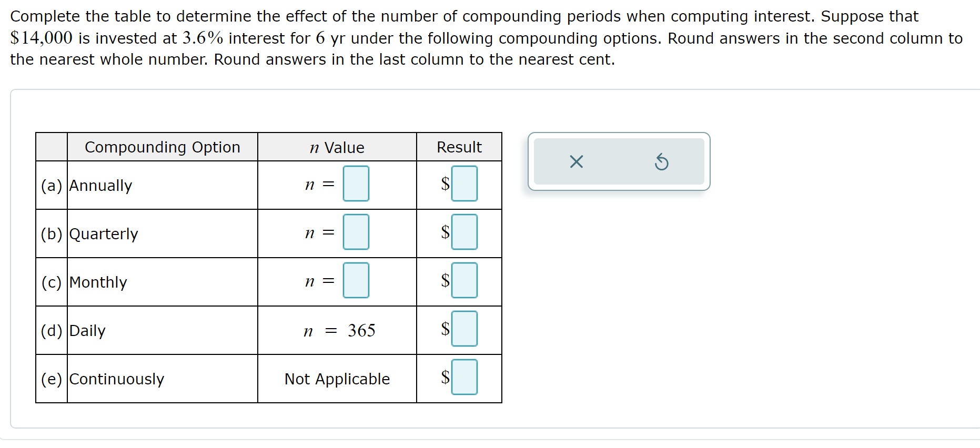The width and height of the screenshot is (980, 448).
Task: Click the Result dollar box for Daily
Action: coord(464,329)
